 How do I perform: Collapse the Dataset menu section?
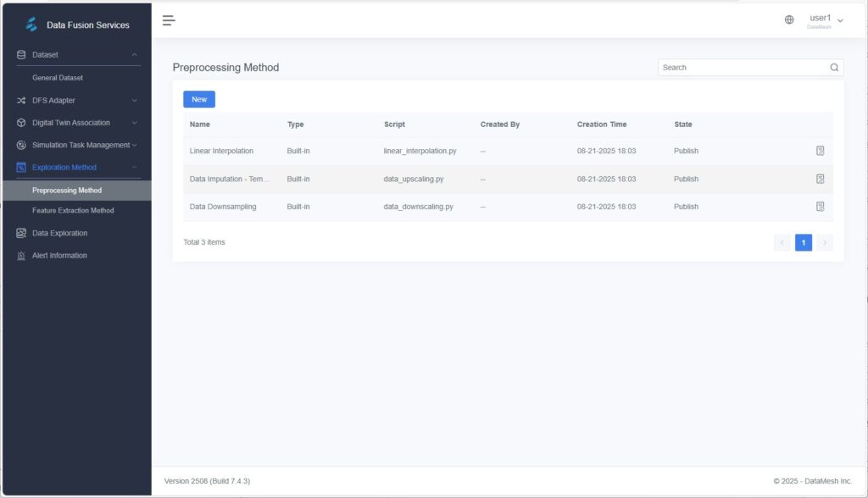(134, 55)
